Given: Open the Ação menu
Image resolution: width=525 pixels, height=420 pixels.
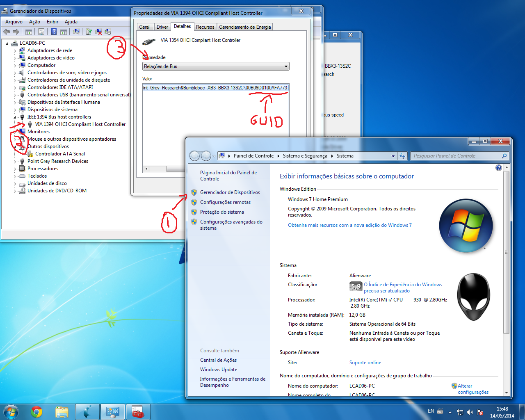Looking at the screenshot, I should coord(34,22).
